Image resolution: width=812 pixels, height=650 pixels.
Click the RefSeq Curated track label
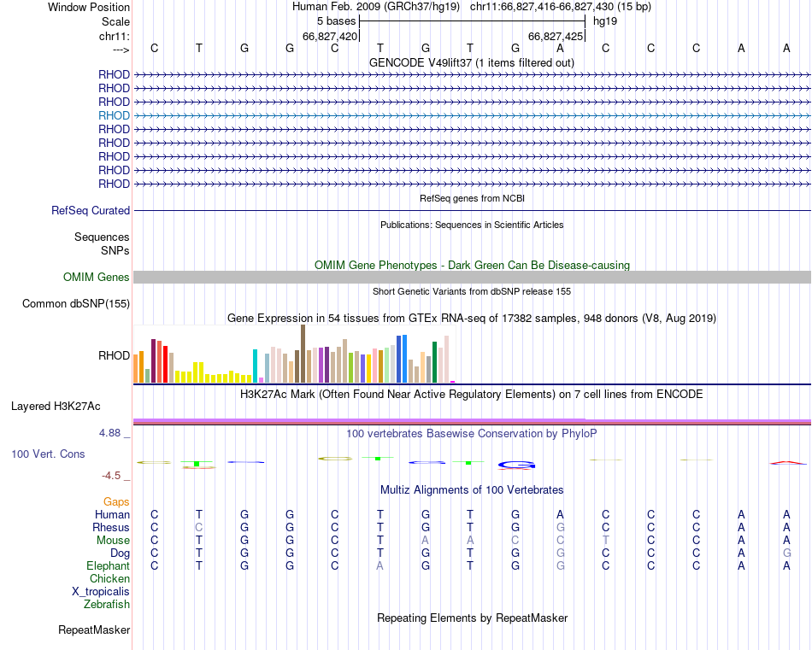pos(91,211)
